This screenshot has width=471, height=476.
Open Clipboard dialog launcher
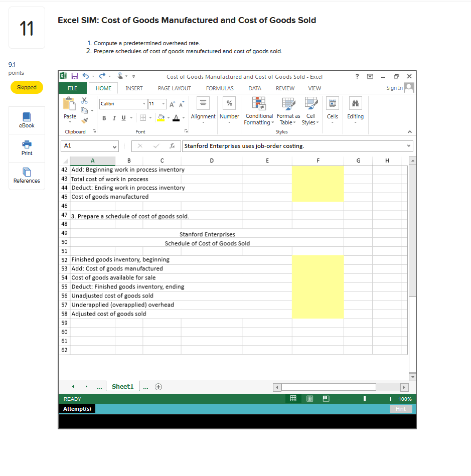coord(94,131)
